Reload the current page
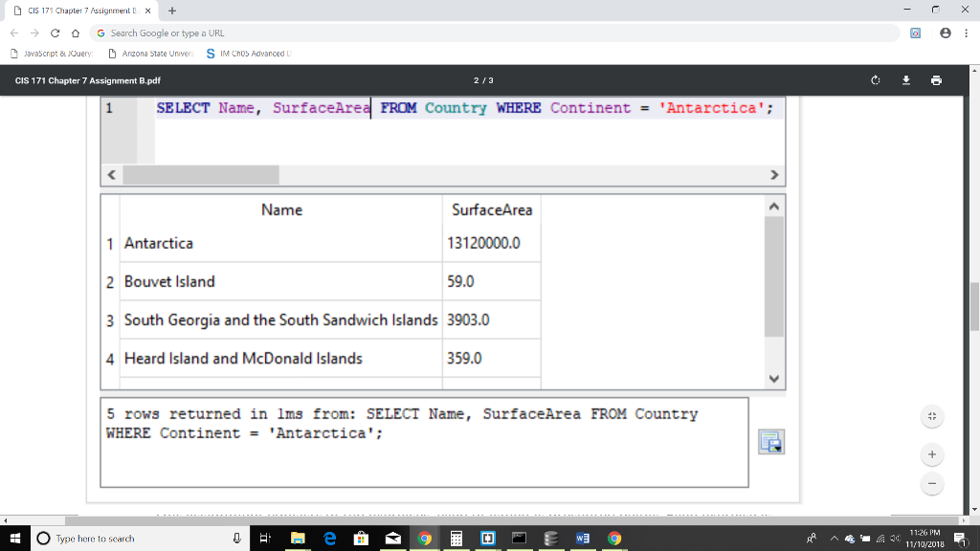The image size is (980, 551). pyautogui.click(x=55, y=33)
